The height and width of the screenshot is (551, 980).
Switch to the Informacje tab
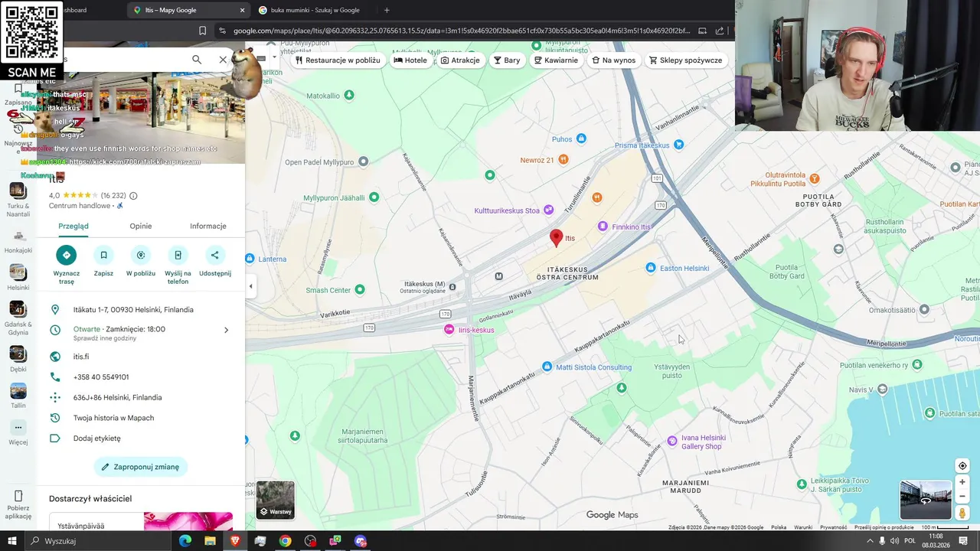(208, 226)
